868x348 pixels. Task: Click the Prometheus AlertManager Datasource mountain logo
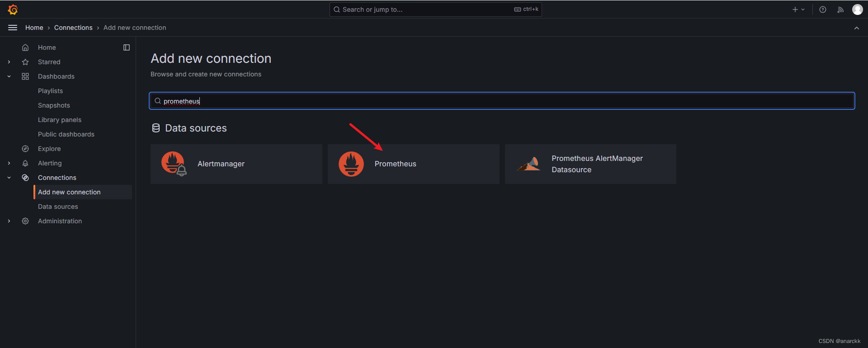click(528, 164)
